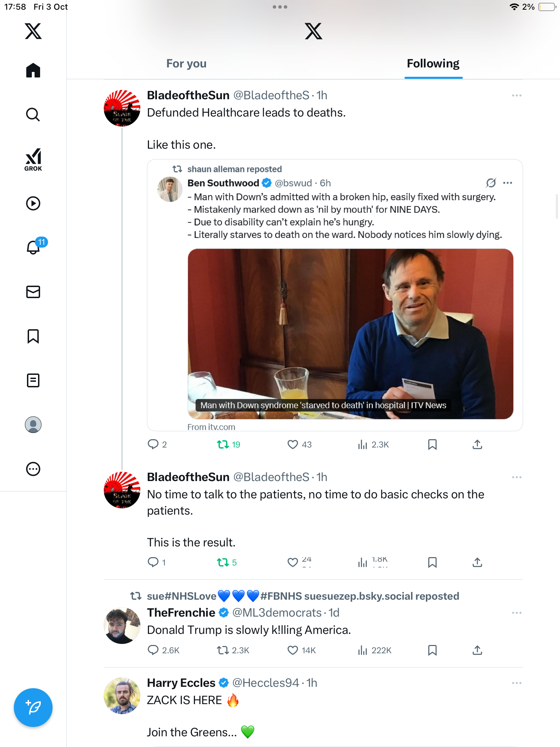Open Grok from the sidebar
This screenshot has width=560, height=747.
click(33, 159)
